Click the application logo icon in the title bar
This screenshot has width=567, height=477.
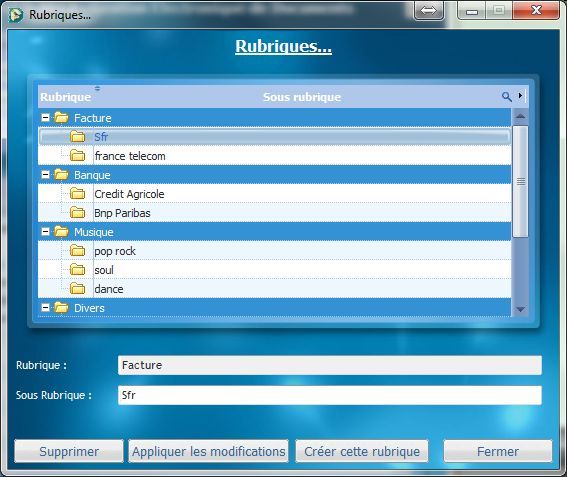(16, 14)
